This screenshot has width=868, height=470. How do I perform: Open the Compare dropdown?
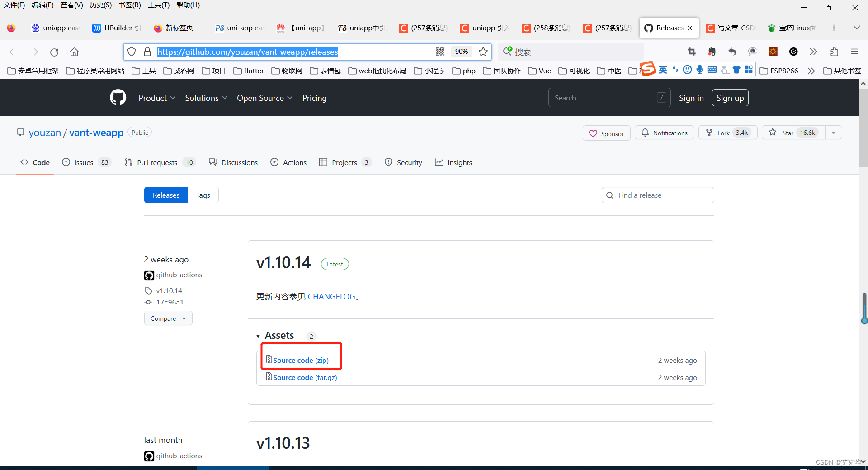pyautogui.click(x=168, y=318)
